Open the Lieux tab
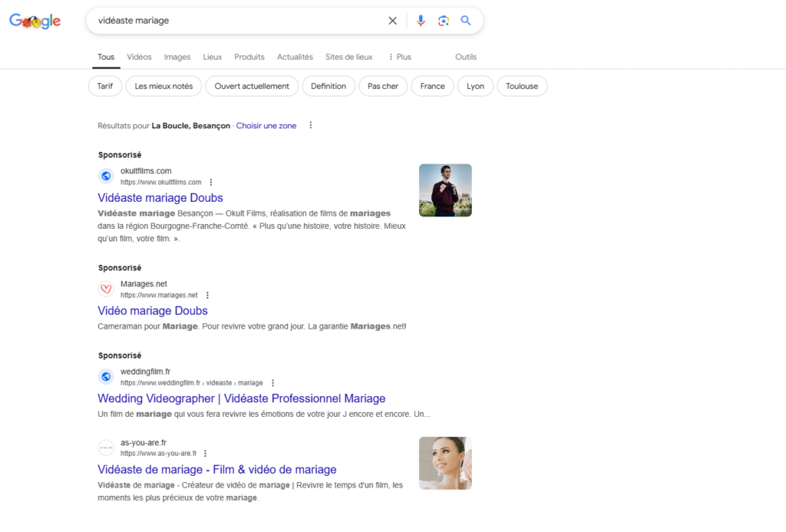Screen dimensions: 786x532 point(212,57)
